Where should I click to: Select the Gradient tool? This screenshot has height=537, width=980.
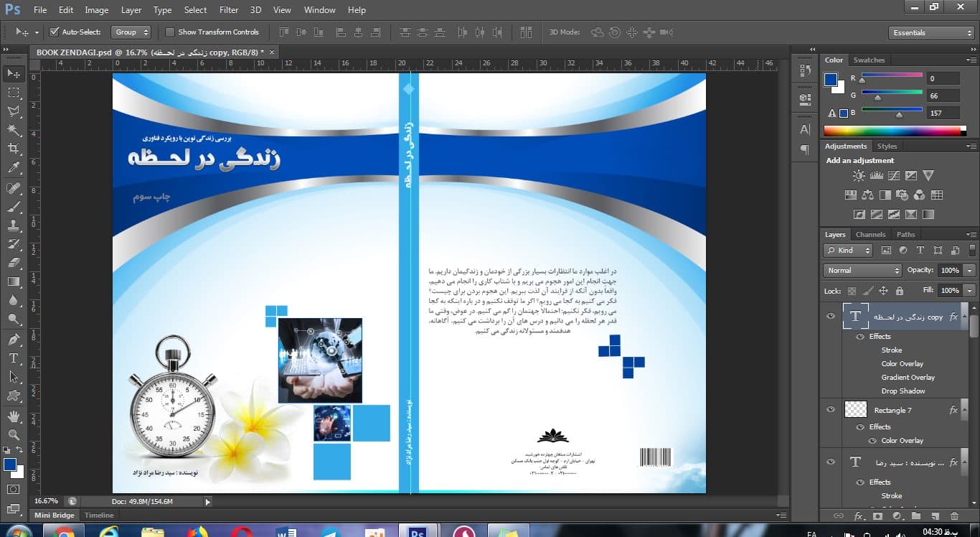pos(14,281)
